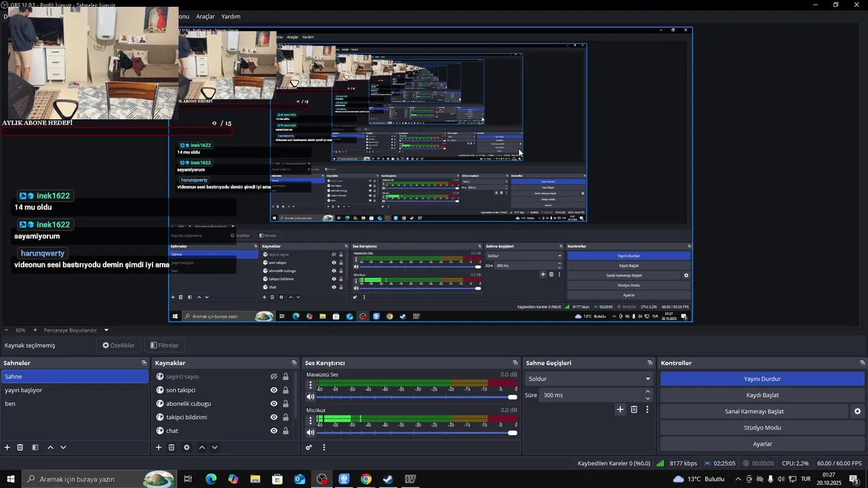Viewport: 868px width, 488px height.
Task: Click Windows taskbar search box
Action: pos(100,479)
